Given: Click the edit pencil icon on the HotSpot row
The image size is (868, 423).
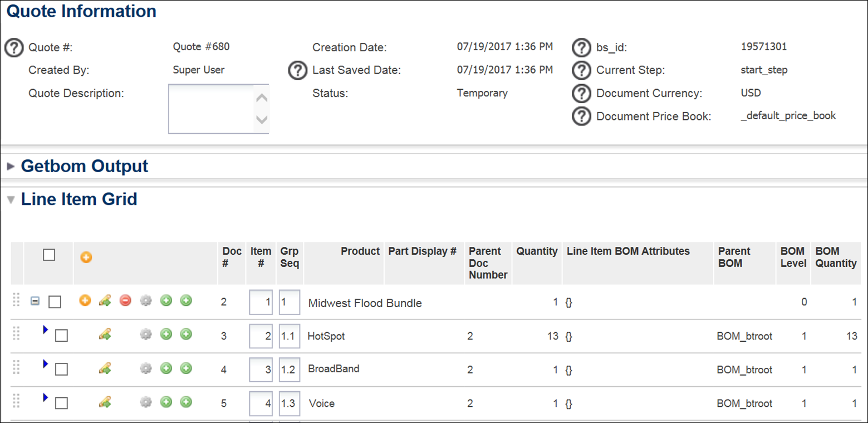Looking at the screenshot, I should click(105, 334).
